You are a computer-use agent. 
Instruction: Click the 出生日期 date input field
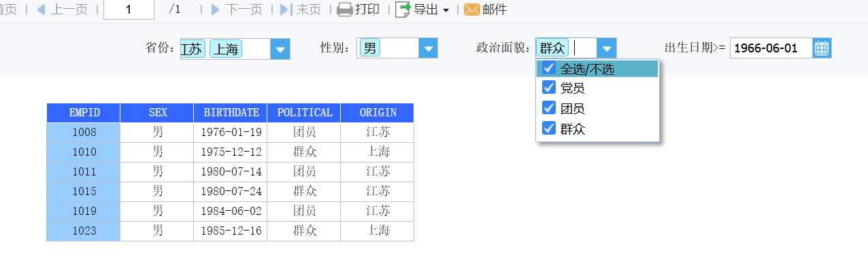[x=771, y=48]
